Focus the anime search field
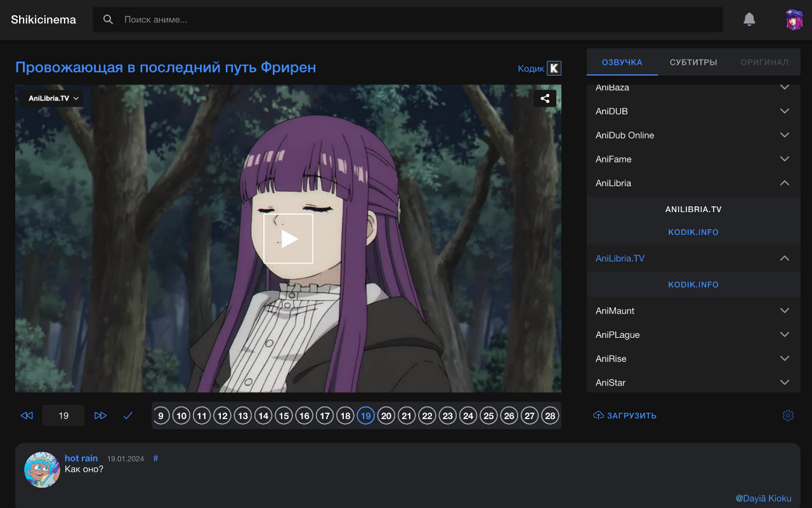The image size is (812, 508). [408, 20]
